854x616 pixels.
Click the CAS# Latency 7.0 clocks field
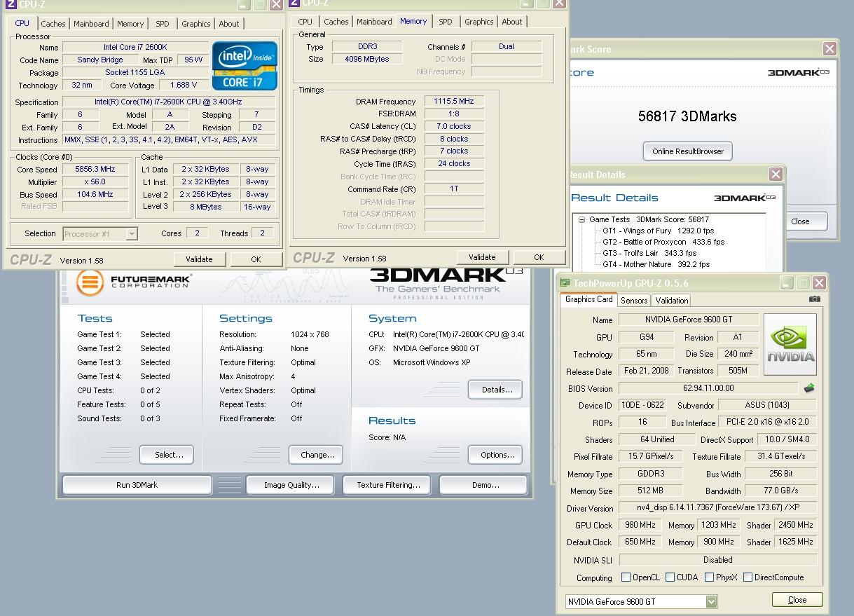click(x=453, y=126)
